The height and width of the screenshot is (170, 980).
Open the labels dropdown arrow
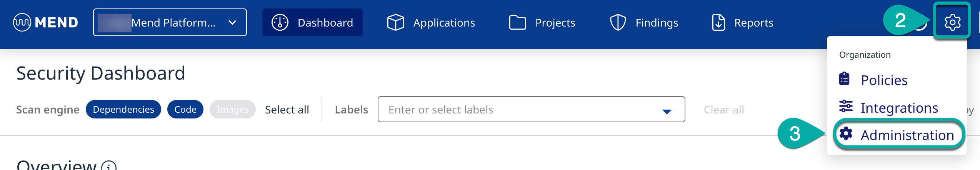pyautogui.click(x=667, y=112)
